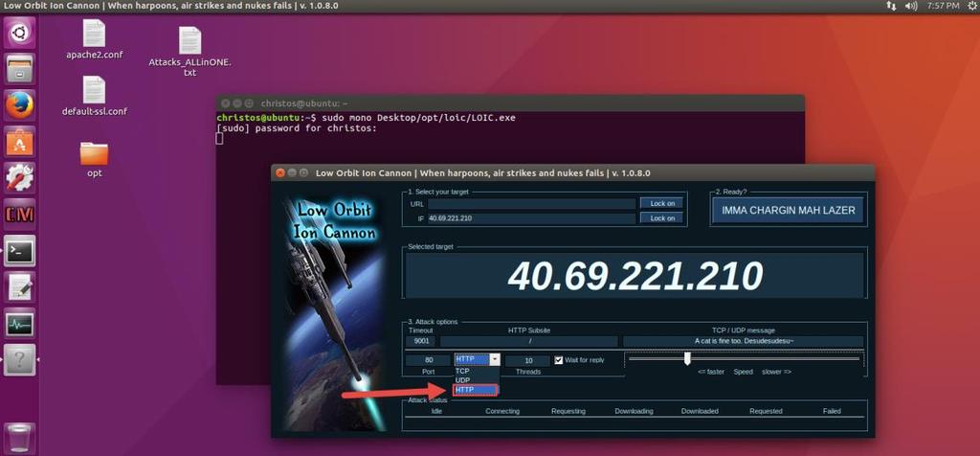This screenshot has width=980, height=456.
Task: Click Lock on beside the URL field
Action: pos(661,203)
